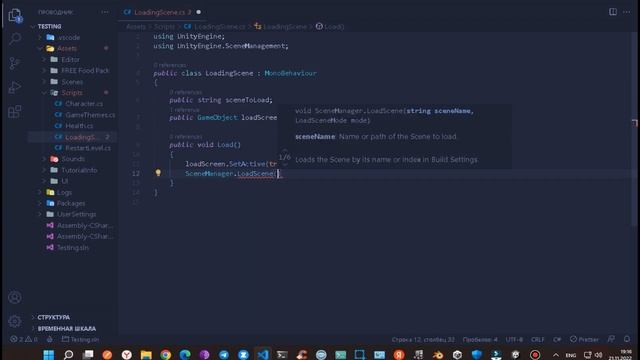640x360 pixels.
Task: Show hidden system tray icons
Action: click(x=556, y=355)
